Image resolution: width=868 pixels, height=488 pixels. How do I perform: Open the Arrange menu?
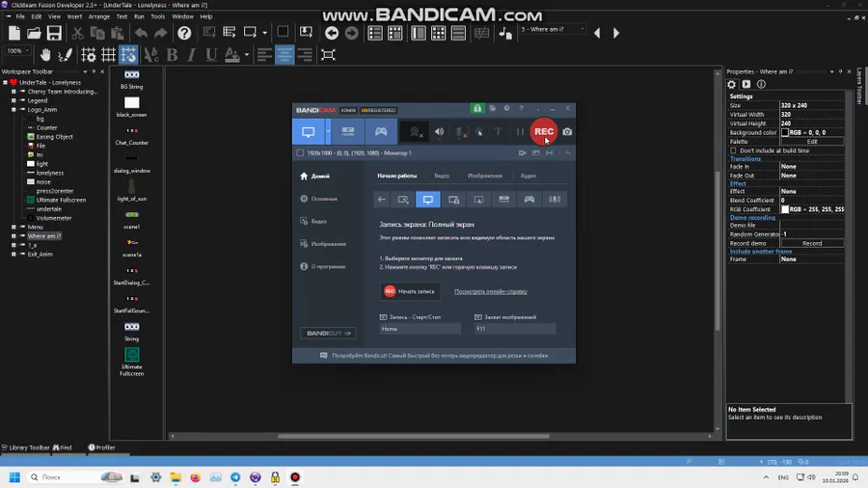click(99, 16)
